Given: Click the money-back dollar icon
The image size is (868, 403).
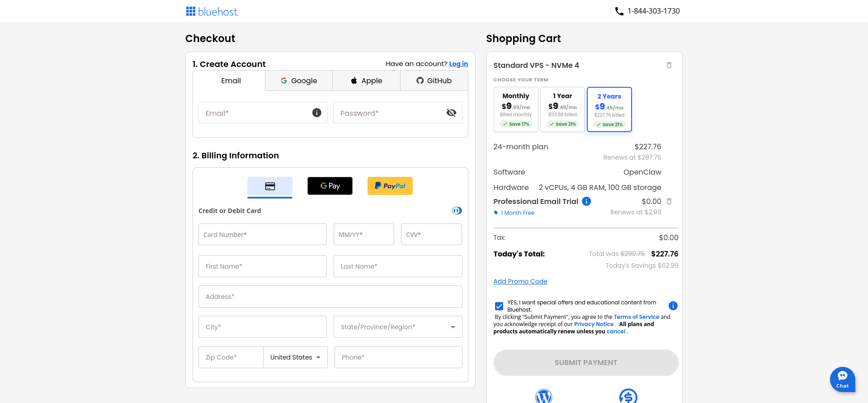Looking at the screenshot, I should (x=628, y=397).
